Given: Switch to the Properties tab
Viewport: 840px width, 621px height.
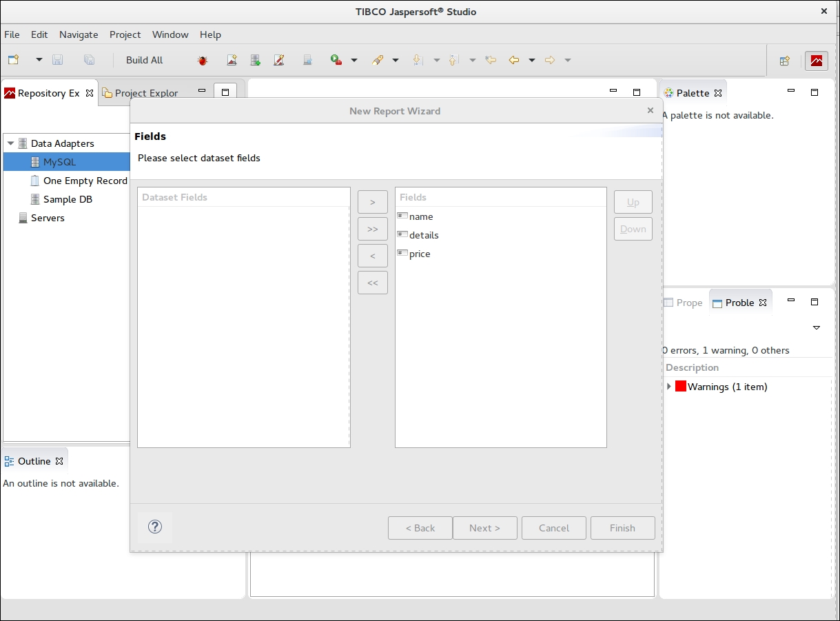Looking at the screenshot, I should [683, 303].
